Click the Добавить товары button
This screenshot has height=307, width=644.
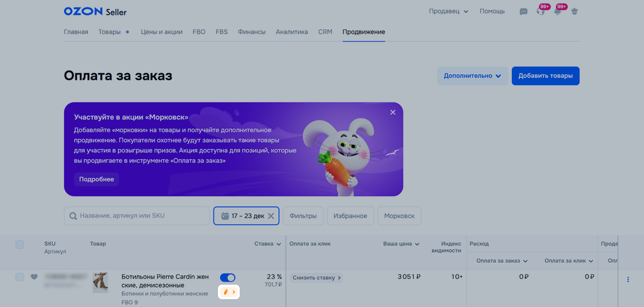click(545, 76)
